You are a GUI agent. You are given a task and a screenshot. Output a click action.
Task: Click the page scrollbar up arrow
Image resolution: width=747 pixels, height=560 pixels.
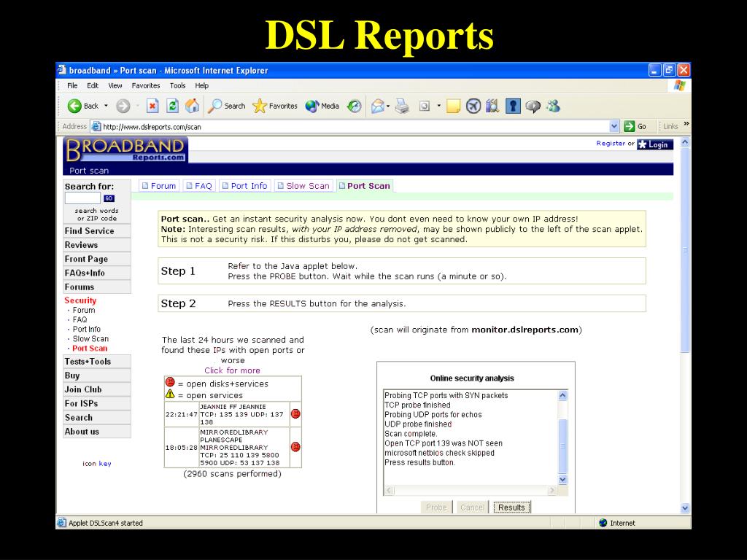[685, 142]
